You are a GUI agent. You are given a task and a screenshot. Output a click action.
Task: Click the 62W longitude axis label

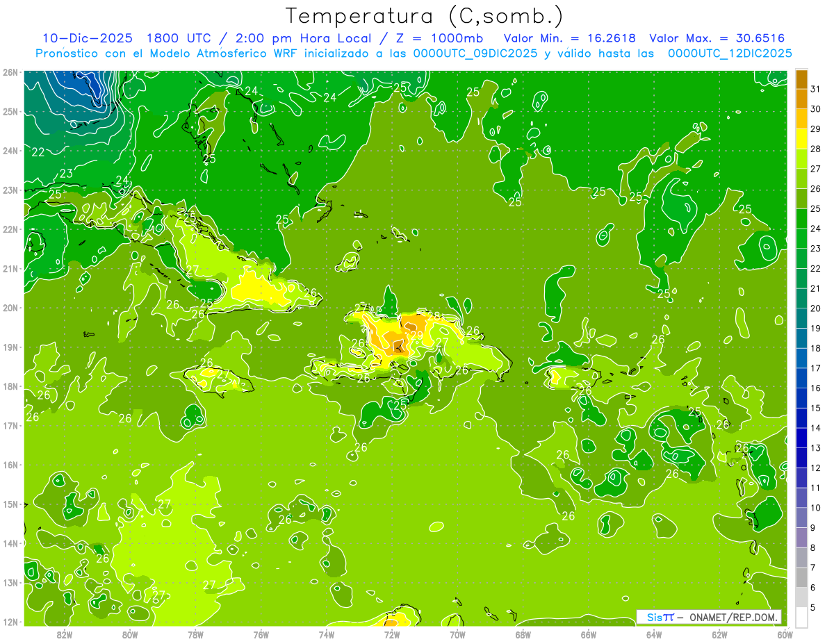(x=719, y=634)
